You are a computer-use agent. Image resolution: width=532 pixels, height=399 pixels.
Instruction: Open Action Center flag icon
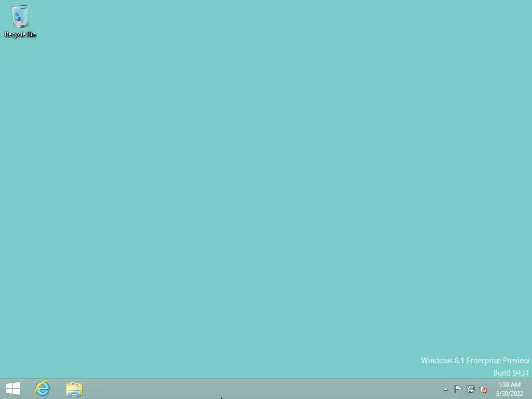[x=458, y=389]
